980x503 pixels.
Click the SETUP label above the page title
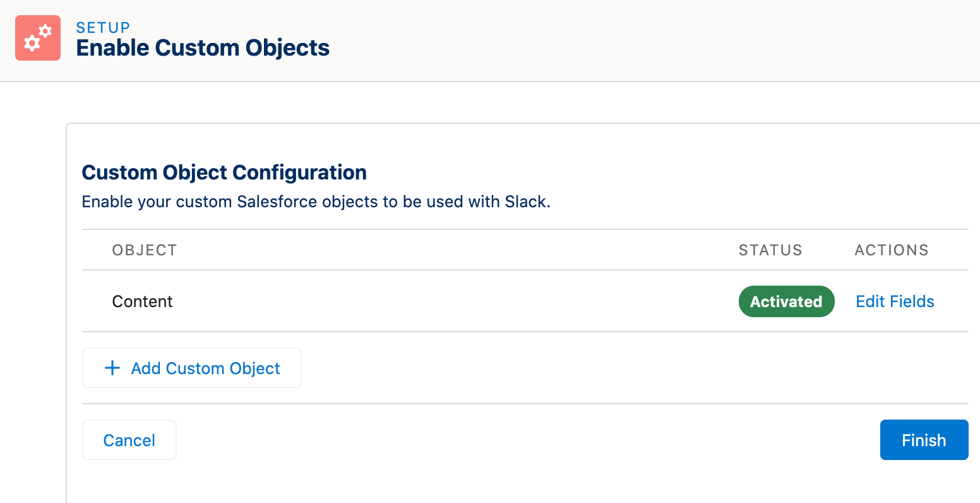pyautogui.click(x=103, y=28)
